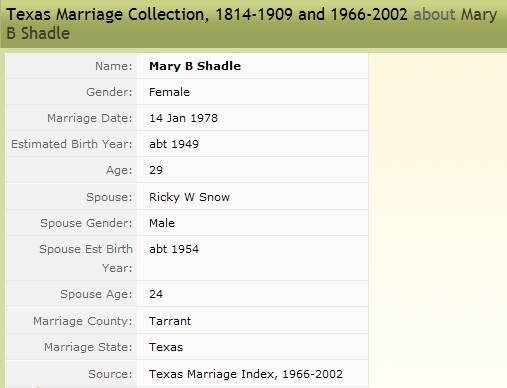507x388 pixels.
Task: Click spouse name Ricky W Snow
Action: [189, 197]
